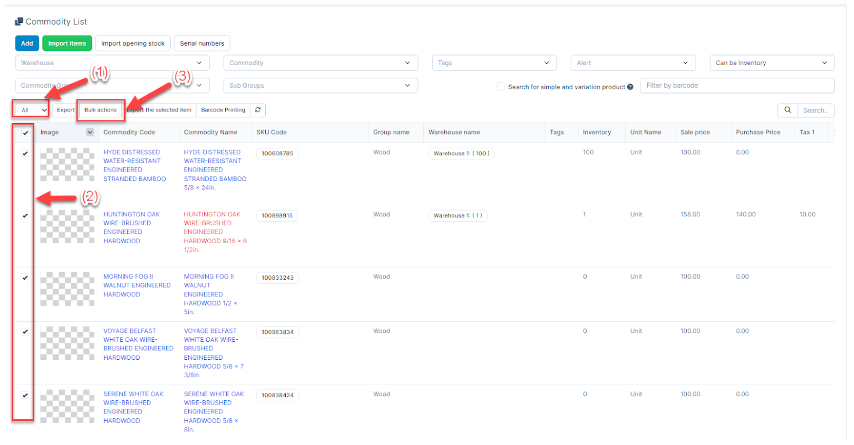The width and height of the screenshot is (854, 445).
Task: Toggle the select-all checkbox in table header
Action: [x=25, y=132]
